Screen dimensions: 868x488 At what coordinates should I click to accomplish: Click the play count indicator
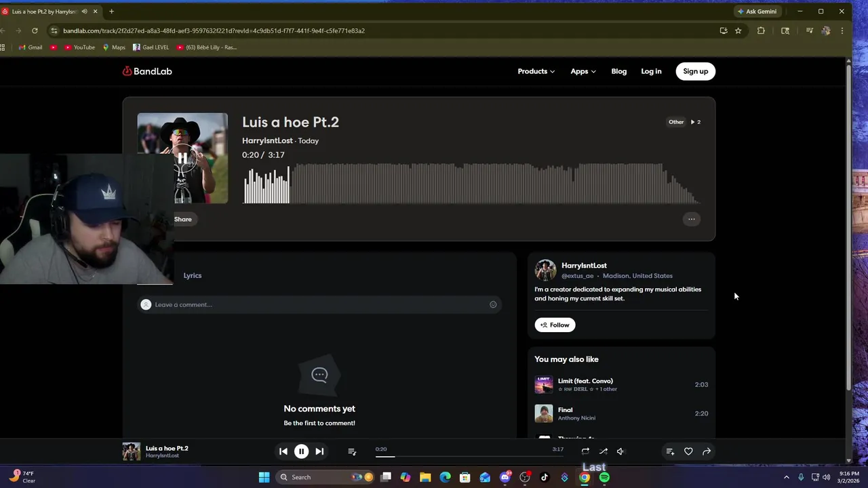click(696, 122)
